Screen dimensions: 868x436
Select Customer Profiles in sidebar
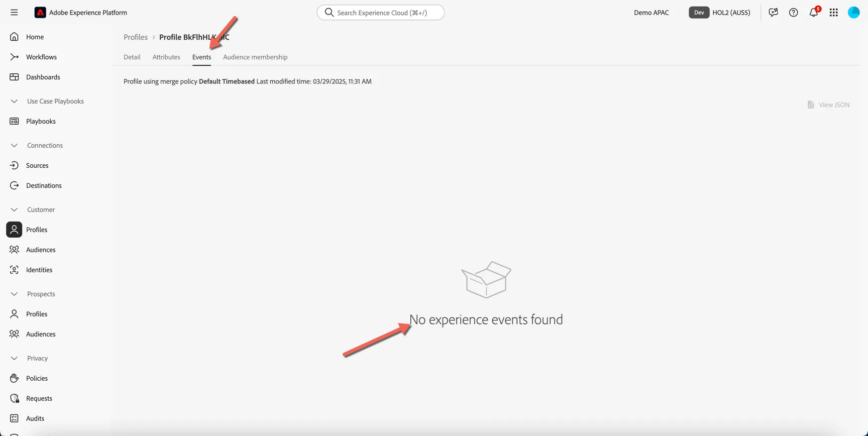pos(37,230)
